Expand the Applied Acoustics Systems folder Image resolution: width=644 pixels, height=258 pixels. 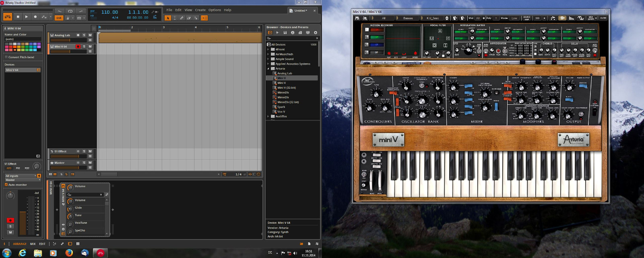click(268, 64)
